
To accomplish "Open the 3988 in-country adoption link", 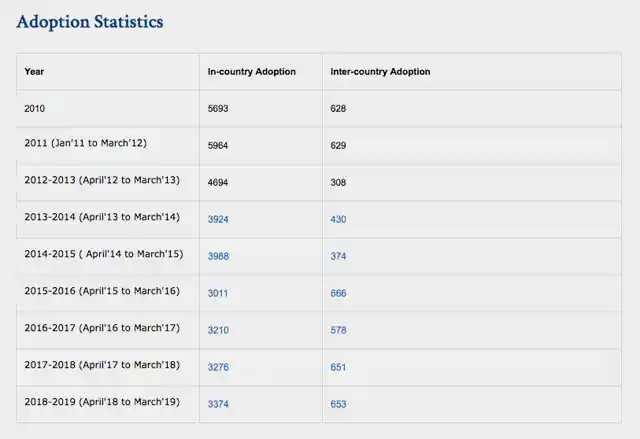I will click(218, 256).
